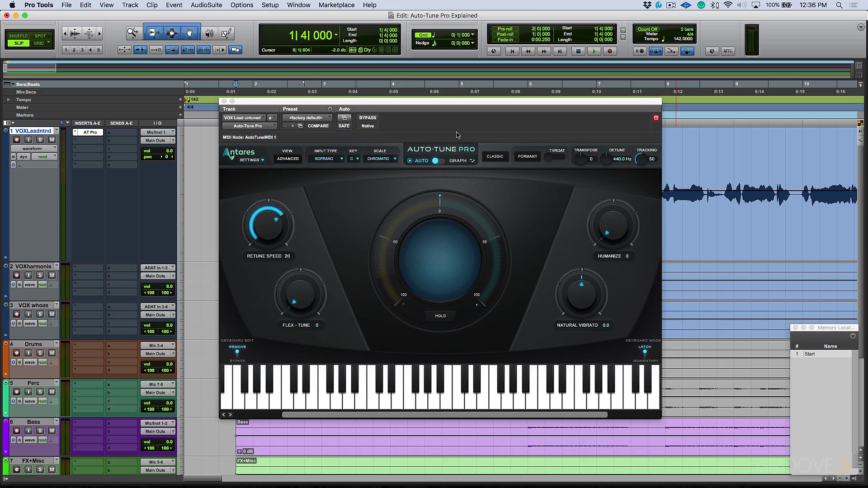Select the Grabber hand tool

tap(189, 33)
